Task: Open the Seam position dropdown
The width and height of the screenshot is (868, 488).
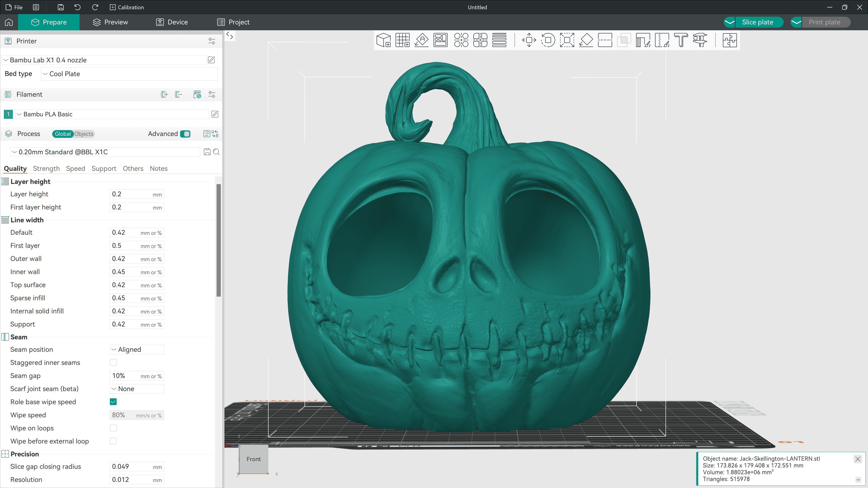Action: [x=137, y=350]
